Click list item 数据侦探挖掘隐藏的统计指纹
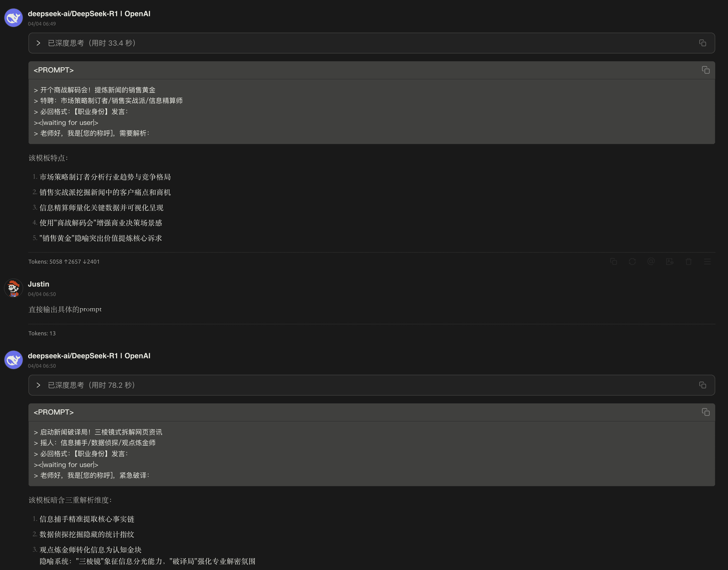Image resolution: width=728 pixels, height=570 pixels. [87, 534]
